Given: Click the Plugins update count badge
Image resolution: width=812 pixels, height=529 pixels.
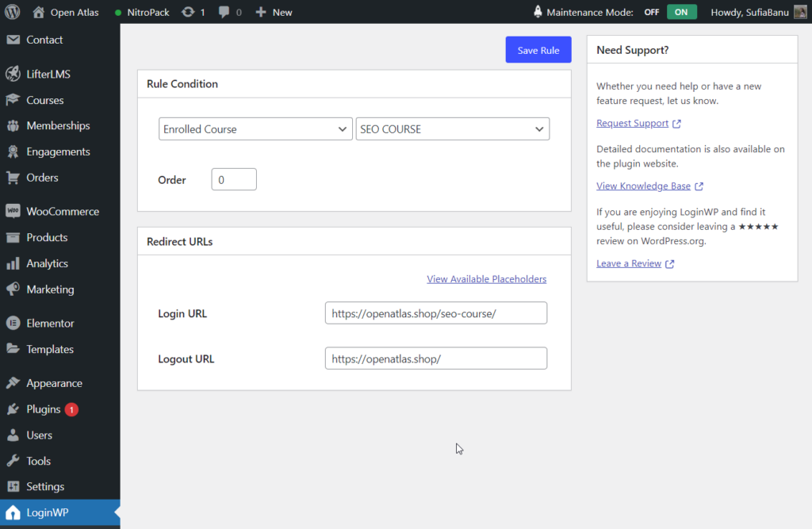Looking at the screenshot, I should coord(71,409).
